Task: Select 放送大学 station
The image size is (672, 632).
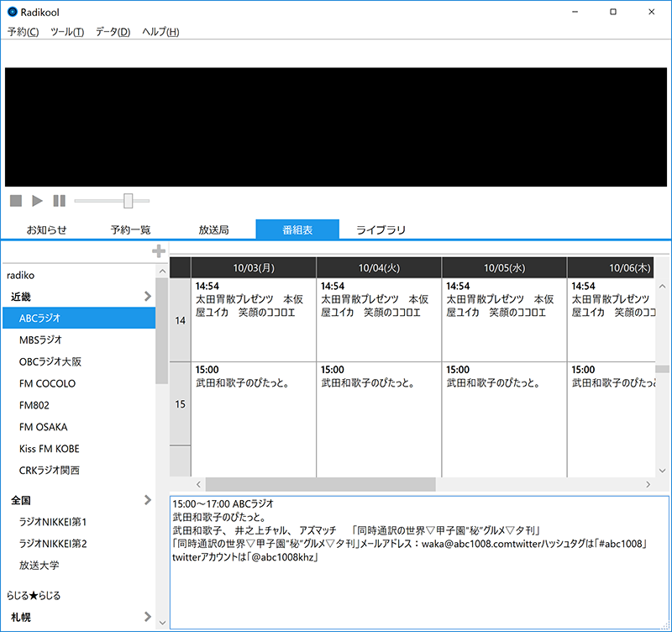Action: pyautogui.click(x=79, y=566)
